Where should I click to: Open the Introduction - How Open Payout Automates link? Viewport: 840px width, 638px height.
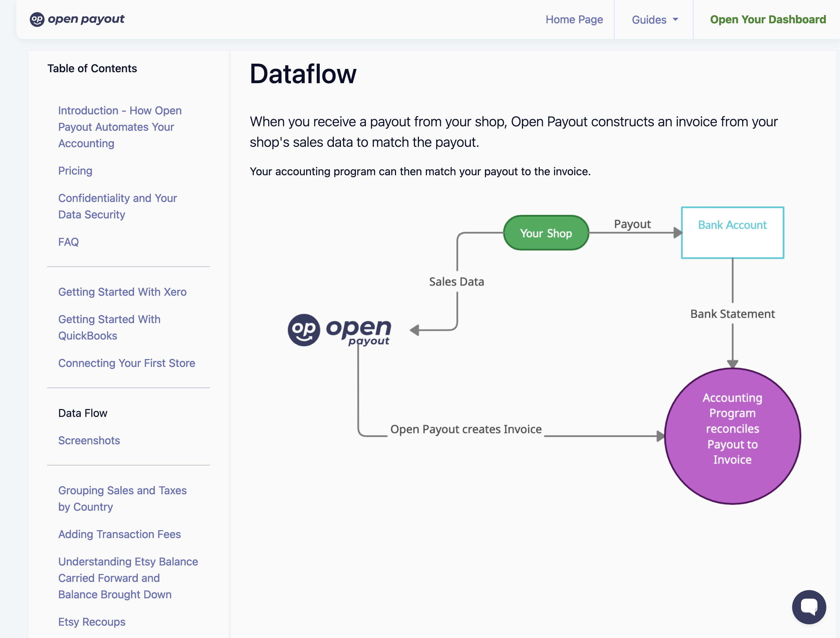(120, 127)
